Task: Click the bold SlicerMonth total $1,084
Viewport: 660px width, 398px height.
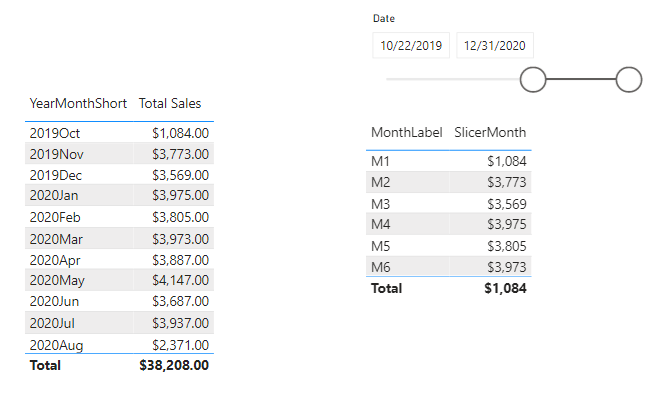Action: [x=506, y=289]
